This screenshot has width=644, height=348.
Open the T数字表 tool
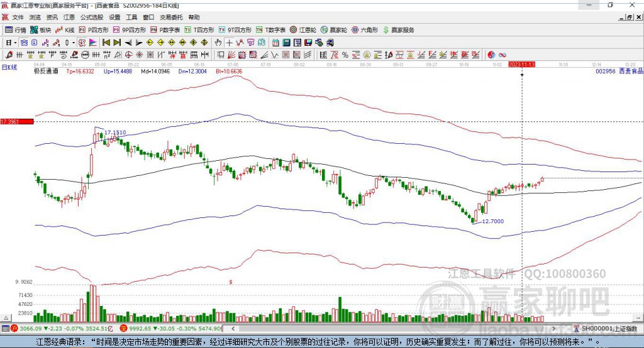270,30
